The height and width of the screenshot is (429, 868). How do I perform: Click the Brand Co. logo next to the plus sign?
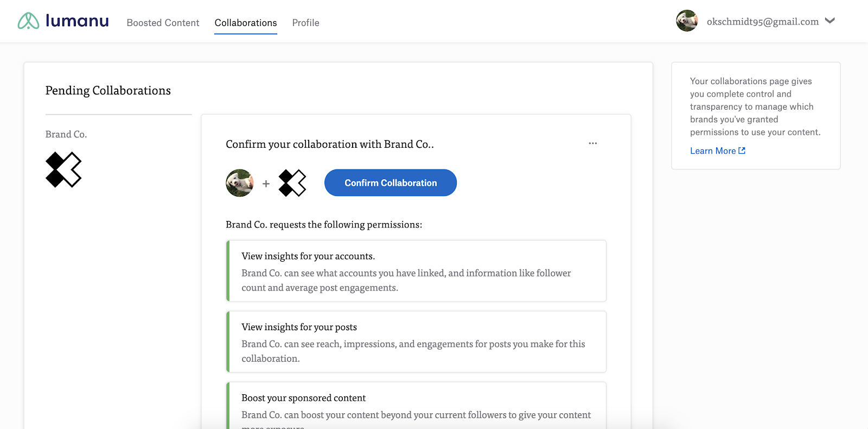tap(292, 183)
